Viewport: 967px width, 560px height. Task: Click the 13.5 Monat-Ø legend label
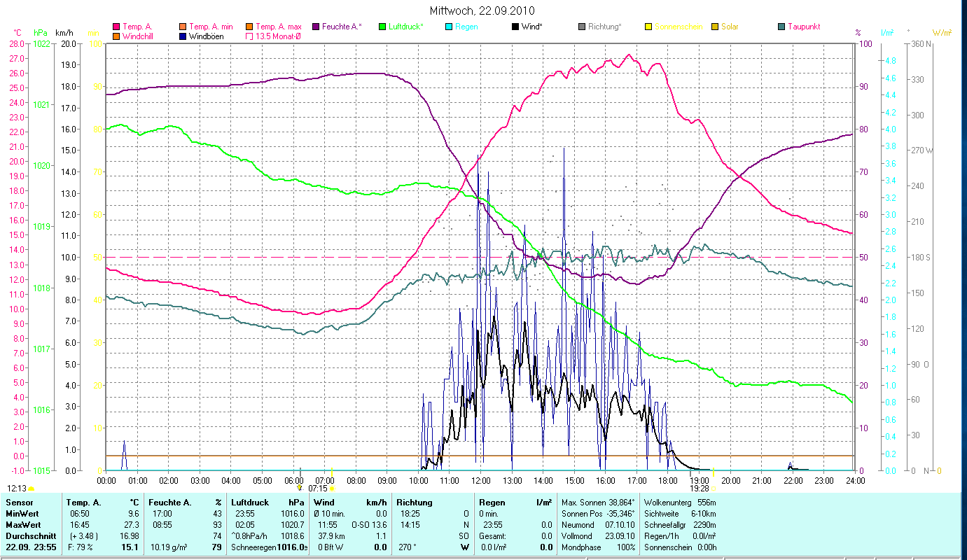pos(278,36)
